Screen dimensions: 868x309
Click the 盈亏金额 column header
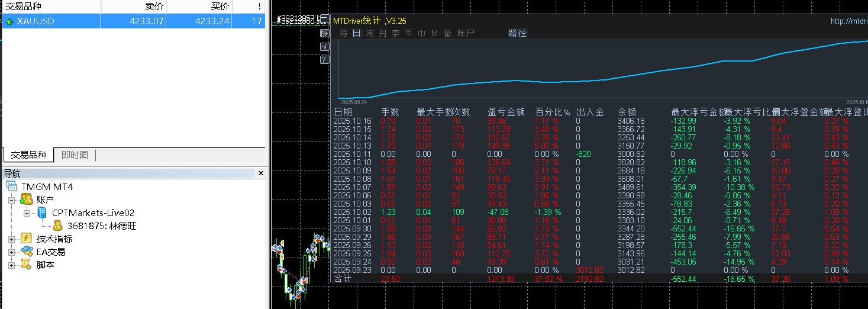pos(506,112)
